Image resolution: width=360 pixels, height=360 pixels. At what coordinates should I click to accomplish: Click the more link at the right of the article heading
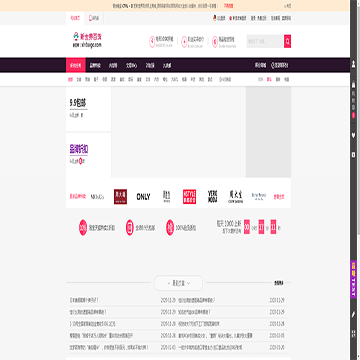click(x=279, y=283)
